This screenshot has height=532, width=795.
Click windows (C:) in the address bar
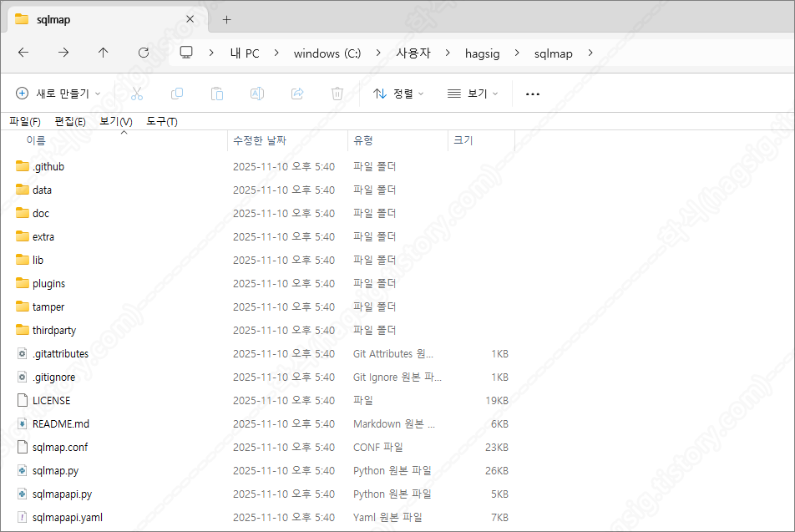pos(327,53)
